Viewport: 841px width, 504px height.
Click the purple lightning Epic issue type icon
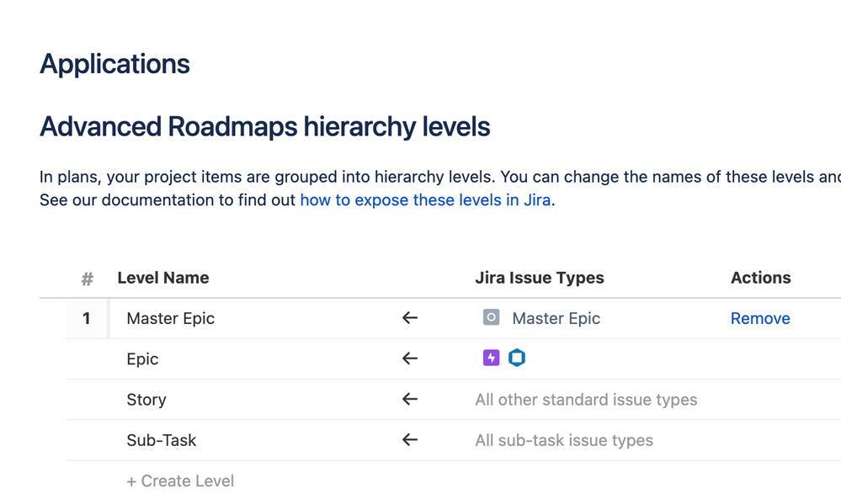click(491, 358)
